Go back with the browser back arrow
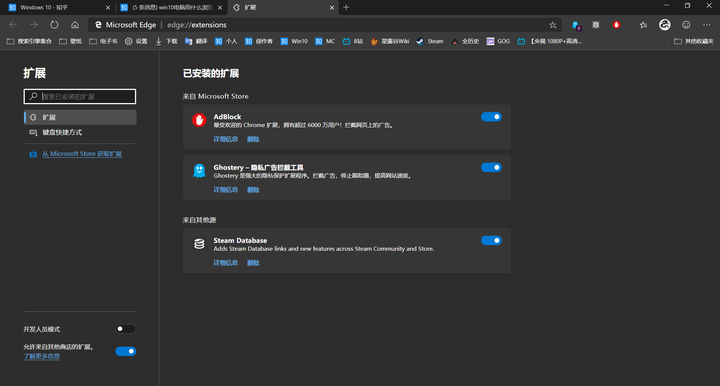The height and width of the screenshot is (386, 720). click(x=13, y=25)
